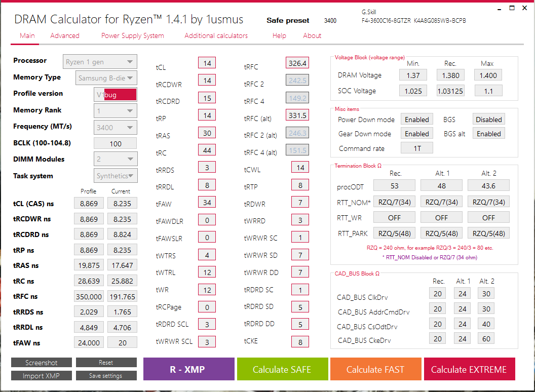Click CAD_BUS CkeDrv Alt. 2 value 60
The height and width of the screenshot is (392, 535).
click(x=486, y=338)
